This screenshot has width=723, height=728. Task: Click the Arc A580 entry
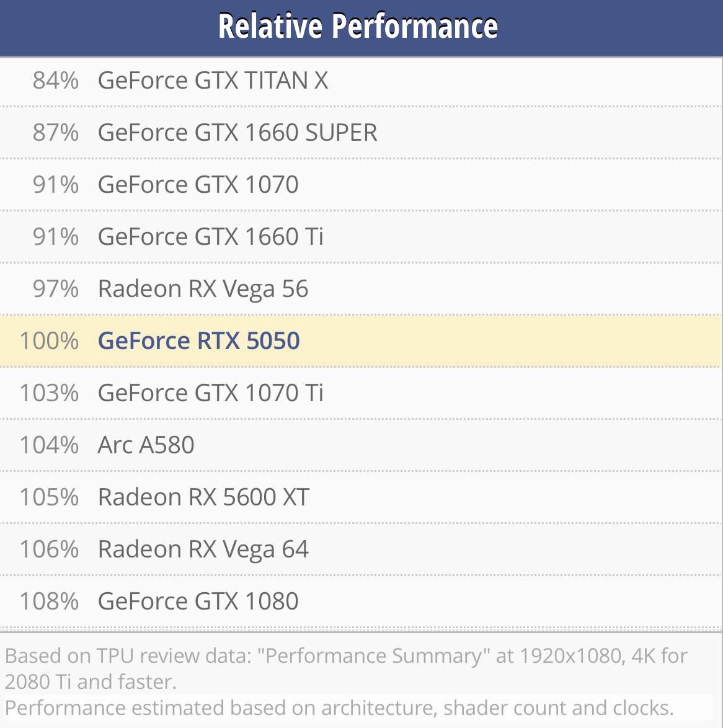pos(146,445)
